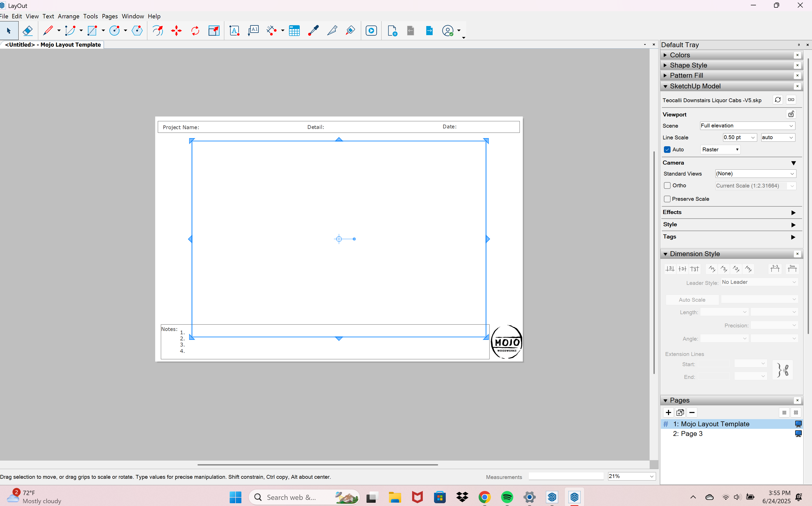Open the Raster render mode dropdown
812x506 pixels.
coord(720,150)
